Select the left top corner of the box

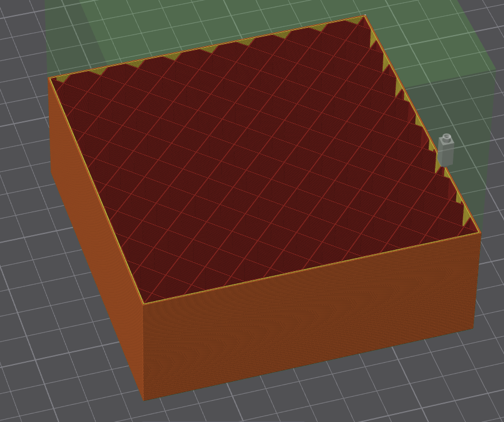point(50,79)
